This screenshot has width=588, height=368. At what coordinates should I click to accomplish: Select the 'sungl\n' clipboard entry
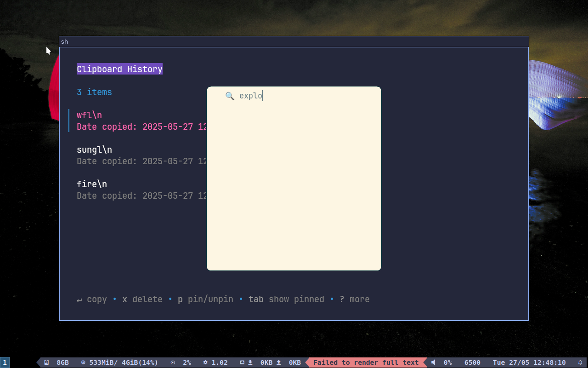pyautogui.click(x=94, y=149)
